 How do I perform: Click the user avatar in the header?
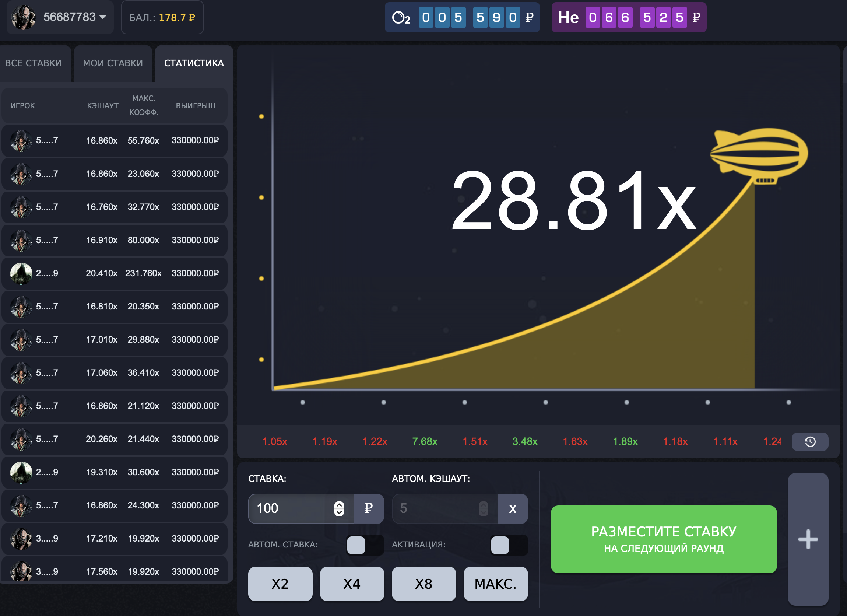tap(23, 17)
